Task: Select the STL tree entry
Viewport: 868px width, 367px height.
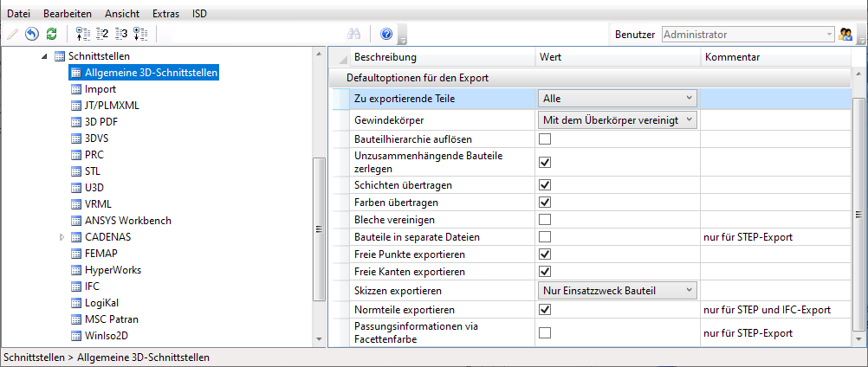Action: point(93,171)
